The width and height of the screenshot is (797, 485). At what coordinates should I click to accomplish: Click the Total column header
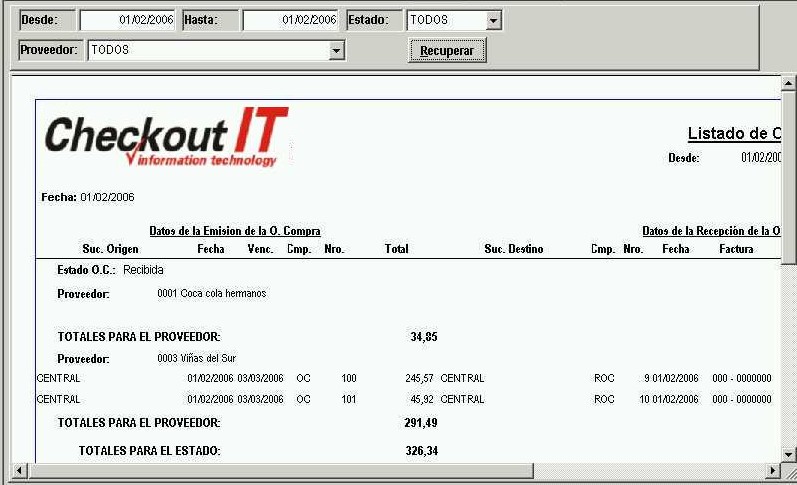point(396,249)
